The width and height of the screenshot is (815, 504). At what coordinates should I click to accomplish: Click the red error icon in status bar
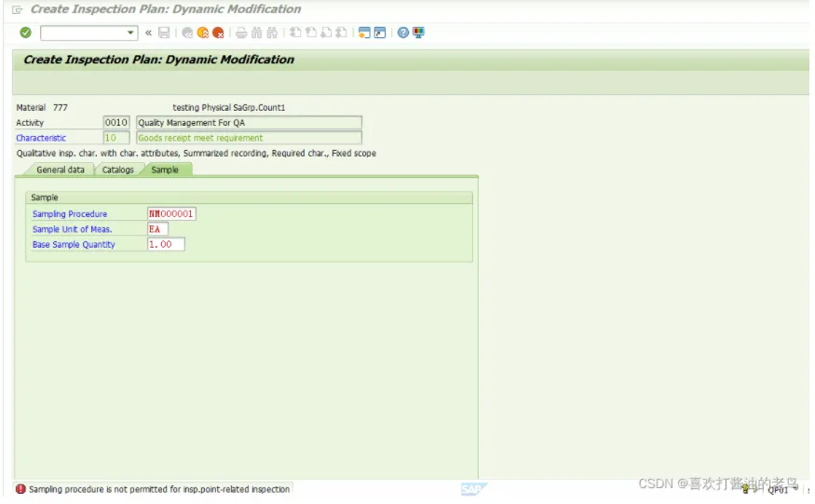20,489
